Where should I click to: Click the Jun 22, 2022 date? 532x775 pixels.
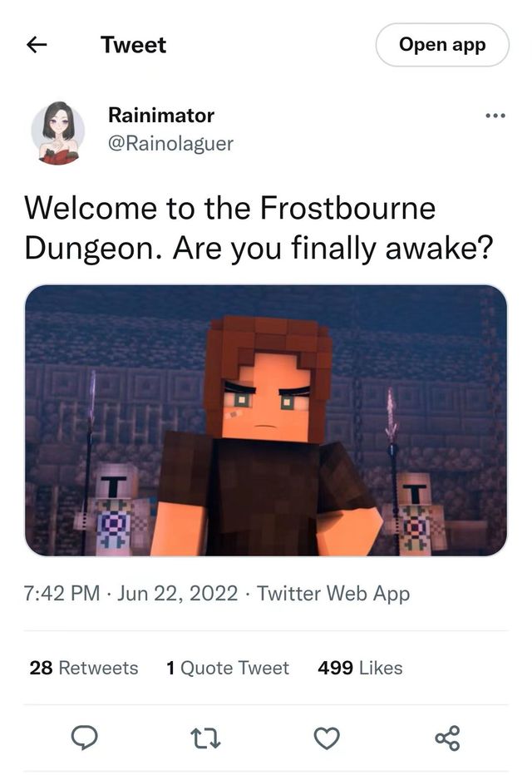[177, 593]
